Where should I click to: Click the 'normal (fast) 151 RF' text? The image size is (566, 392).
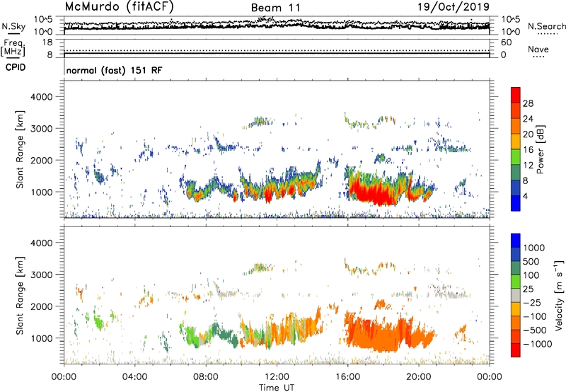click(115, 70)
